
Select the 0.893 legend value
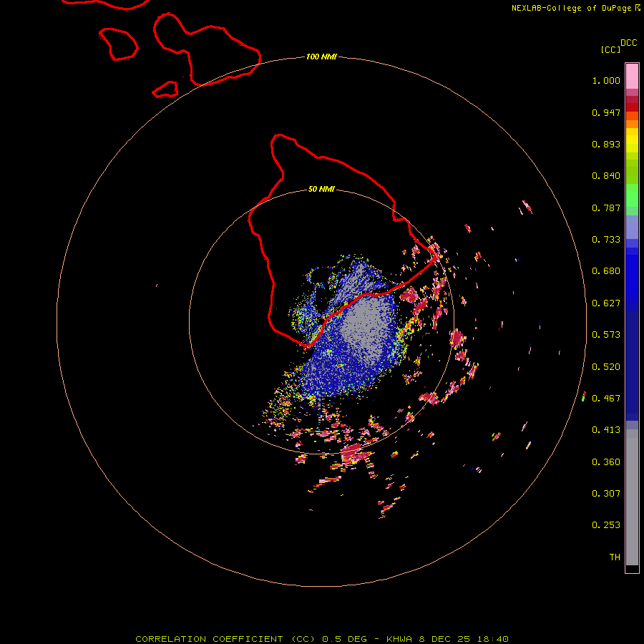pyautogui.click(x=606, y=144)
